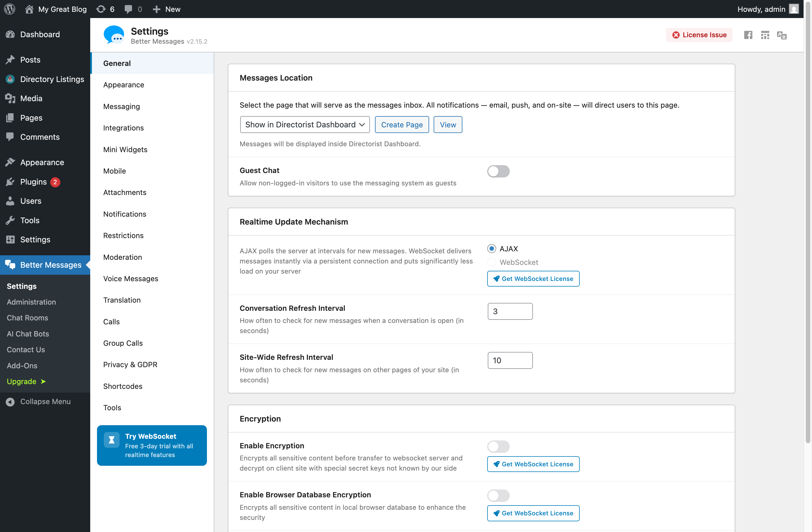The height and width of the screenshot is (532, 812).
Task: Click the Directory Listings icon in the sidebar
Action: (10, 79)
